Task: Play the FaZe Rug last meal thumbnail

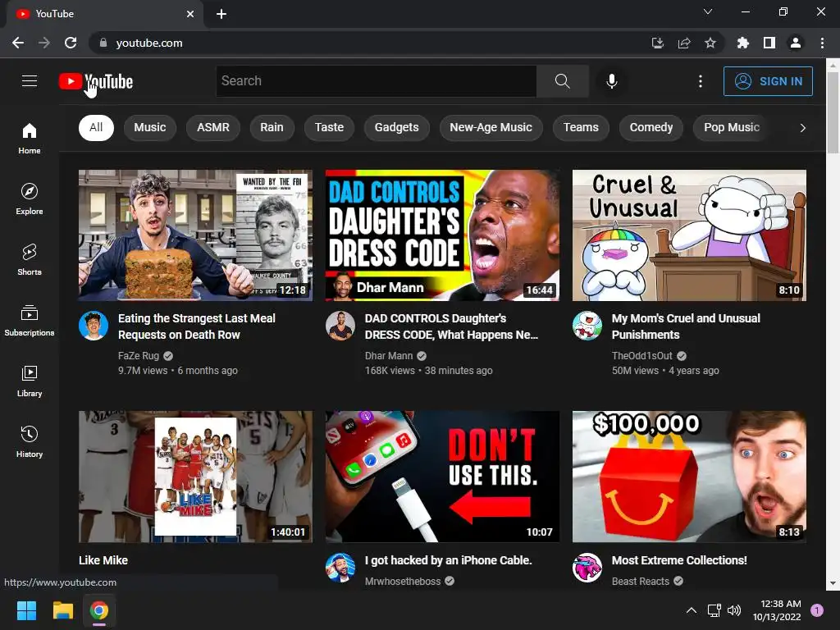Action: click(195, 235)
